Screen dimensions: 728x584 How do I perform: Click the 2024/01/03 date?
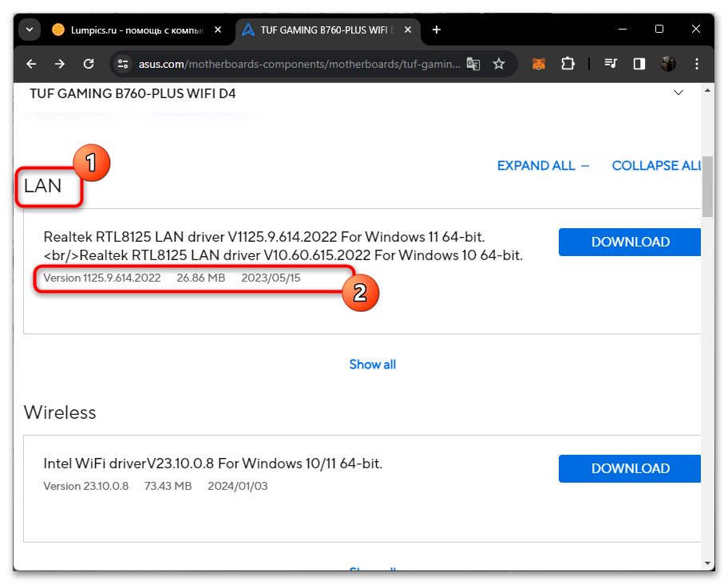coord(238,486)
